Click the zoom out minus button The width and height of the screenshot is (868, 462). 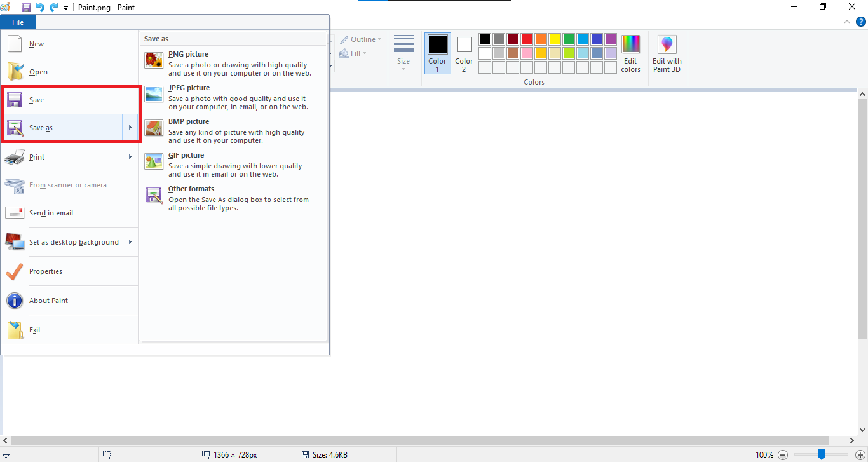point(783,455)
